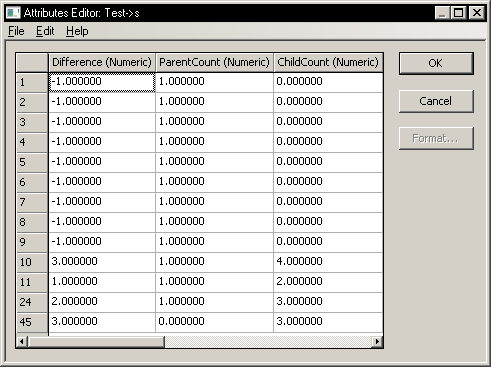491x367 pixels.
Task: Click ParentCount cell in row 24
Action: tap(214, 302)
